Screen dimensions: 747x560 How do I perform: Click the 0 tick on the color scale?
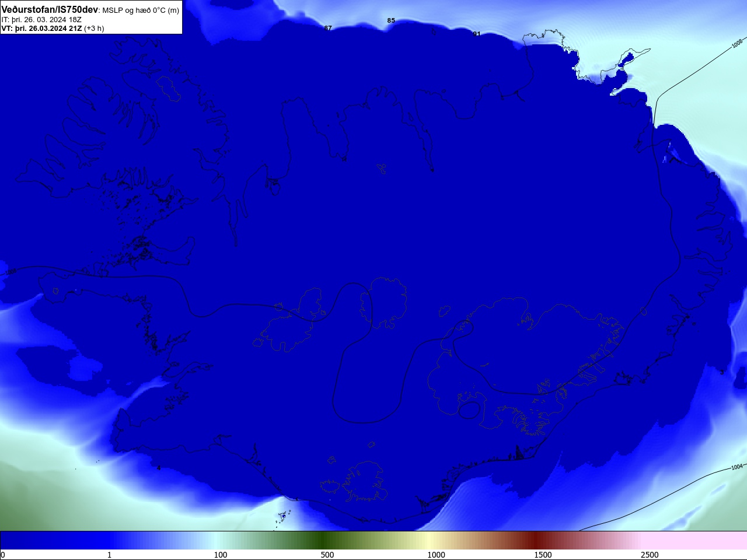click(x=3, y=555)
